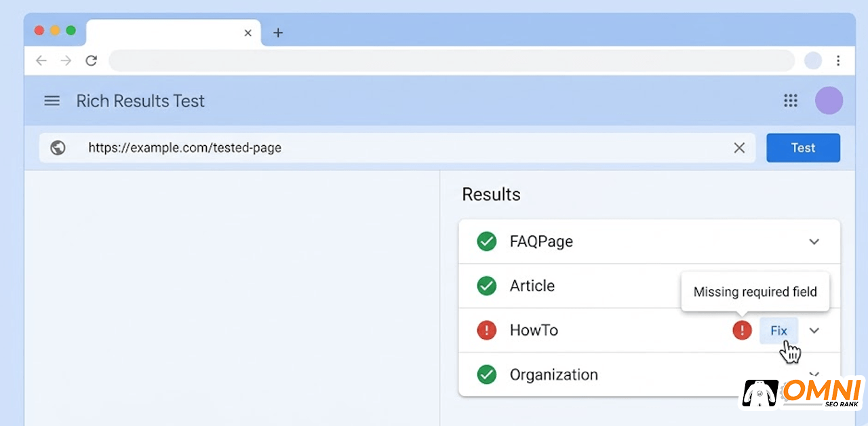This screenshot has height=426, width=868.
Task: Click the Results heading
Action: (491, 194)
